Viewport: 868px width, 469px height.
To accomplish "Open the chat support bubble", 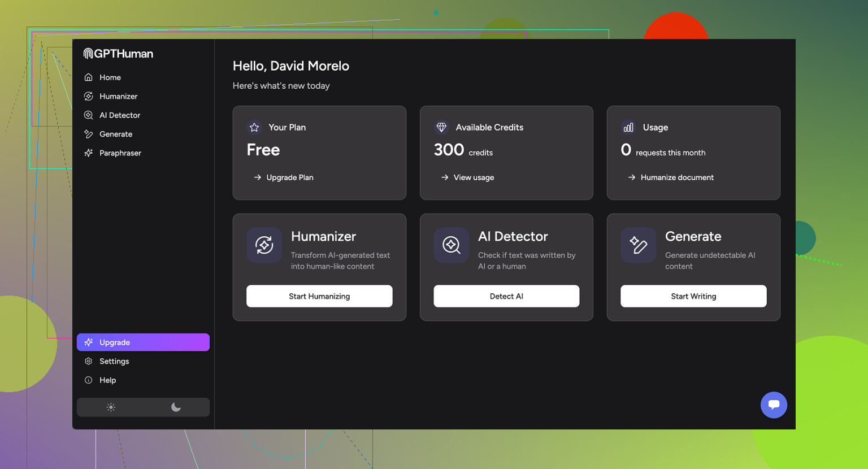I will [774, 405].
